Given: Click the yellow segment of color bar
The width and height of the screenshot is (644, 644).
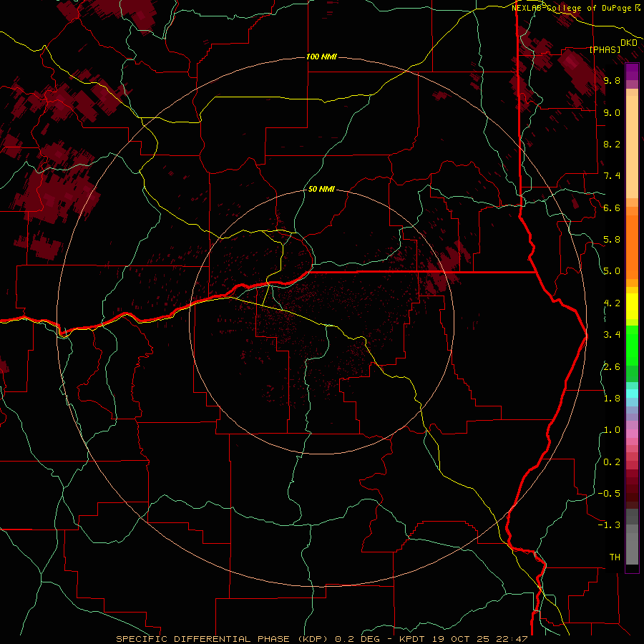Looking at the screenshot, I should [x=632, y=306].
